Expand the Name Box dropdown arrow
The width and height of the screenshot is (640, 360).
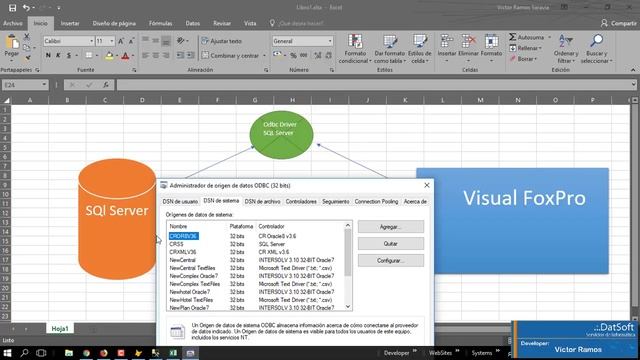[44, 85]
